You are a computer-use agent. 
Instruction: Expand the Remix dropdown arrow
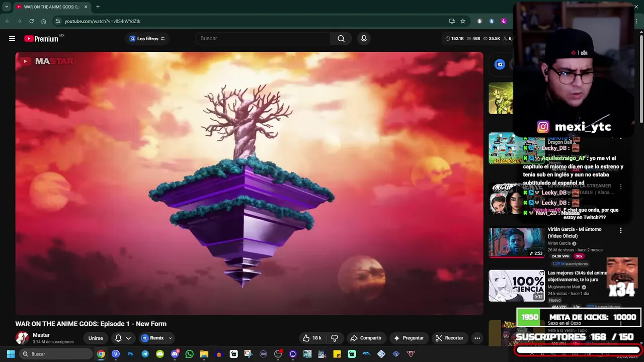click(170, 338)
